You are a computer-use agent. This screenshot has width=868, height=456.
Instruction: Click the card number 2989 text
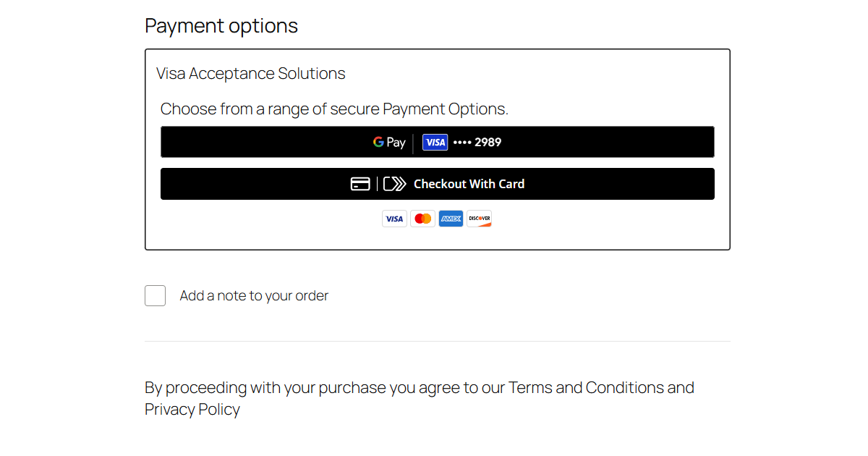pyautogui.click(x=488, y=142)
